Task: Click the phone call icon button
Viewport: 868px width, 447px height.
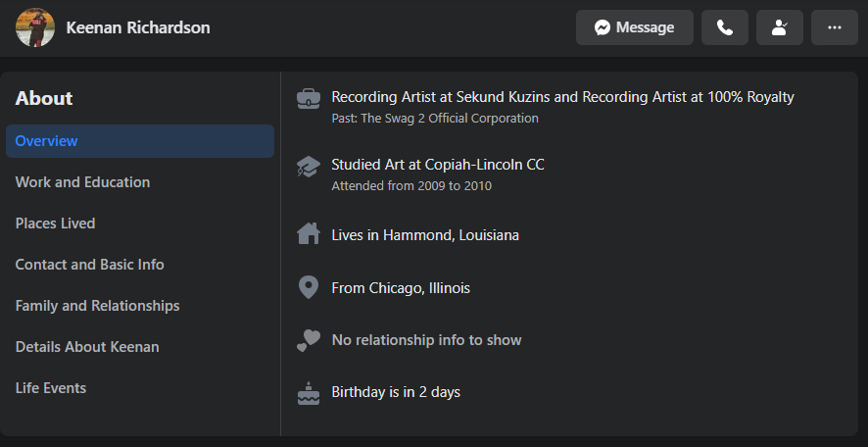Action: (725, 27)
